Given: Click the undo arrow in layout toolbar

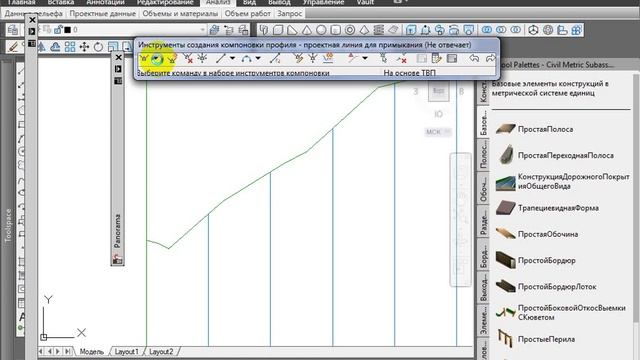Looking at the screenshot, I should coord(474,59).
